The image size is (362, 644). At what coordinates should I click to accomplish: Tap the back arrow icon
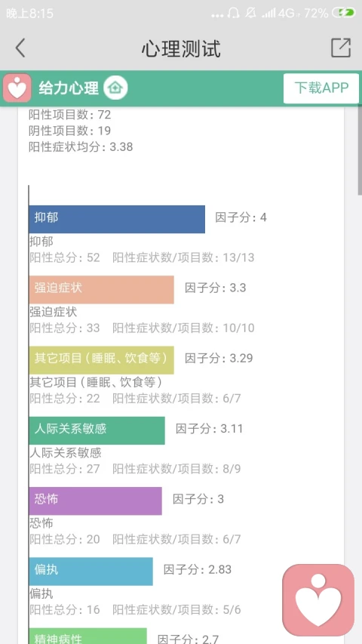[20, 48]
